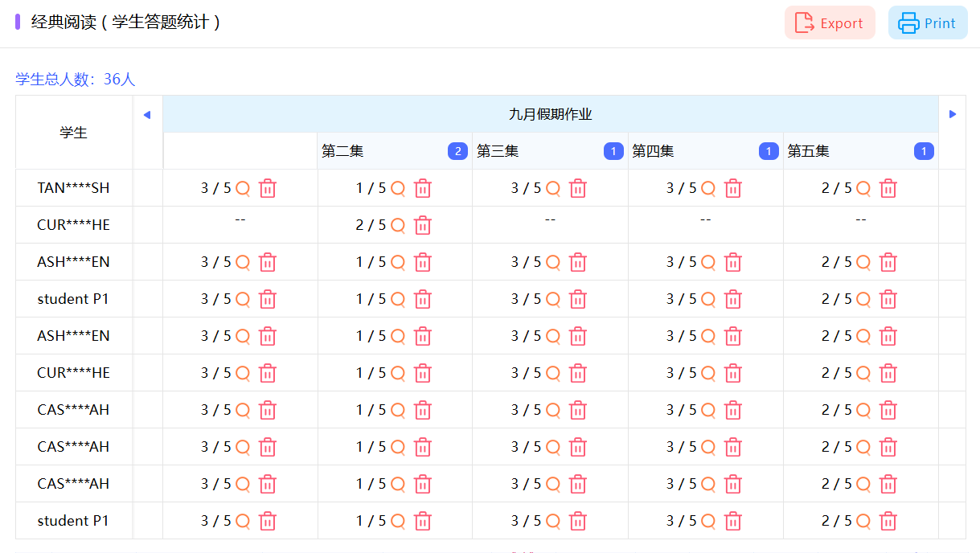980x553 pixels.
Task: Click the student name TAN****SH
Action: coord(73,188)
